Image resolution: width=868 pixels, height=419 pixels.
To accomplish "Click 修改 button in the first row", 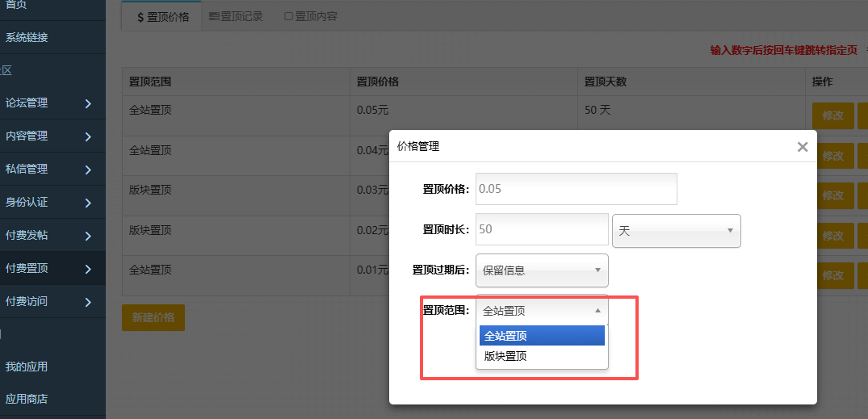I will [832, 115].
